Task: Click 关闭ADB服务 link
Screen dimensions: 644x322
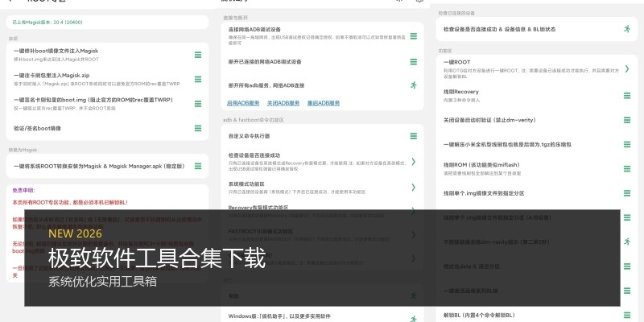Action: click(x=283, y=103)
